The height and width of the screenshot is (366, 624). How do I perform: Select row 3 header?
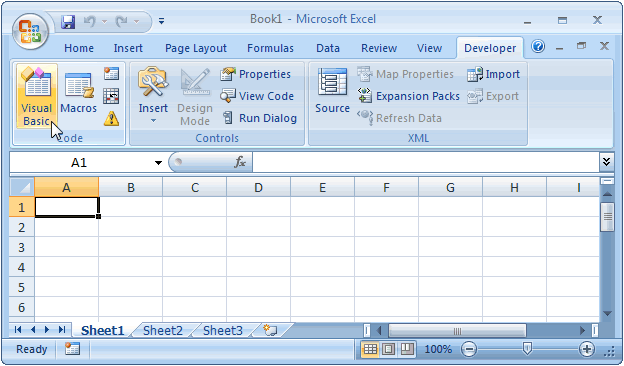click(x=21, y=247)
